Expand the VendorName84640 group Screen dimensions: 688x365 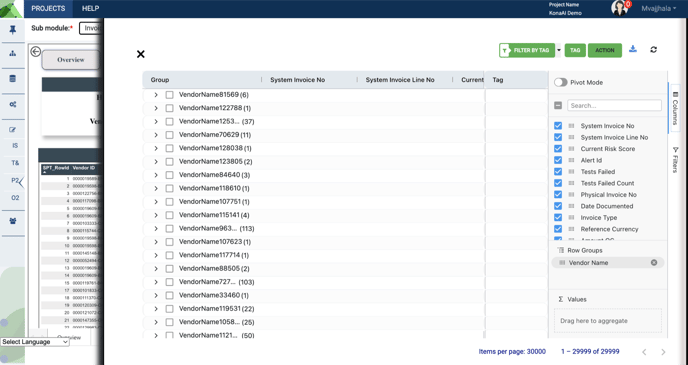156,175
